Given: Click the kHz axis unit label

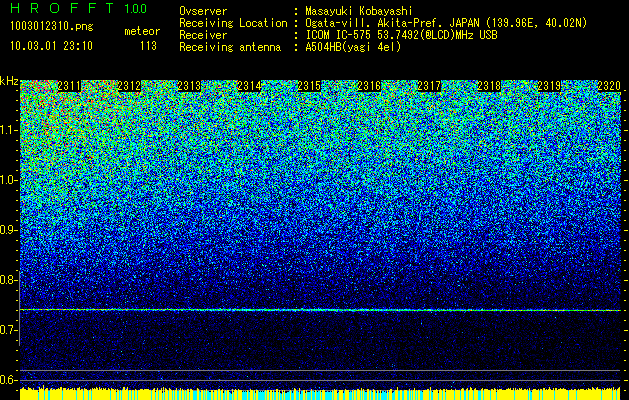Looking at the screenshot, I should (x=9, y=81).
